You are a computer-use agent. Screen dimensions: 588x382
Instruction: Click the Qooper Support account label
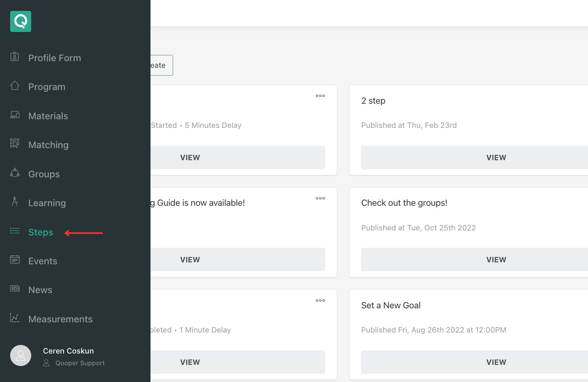coord(80,363)
